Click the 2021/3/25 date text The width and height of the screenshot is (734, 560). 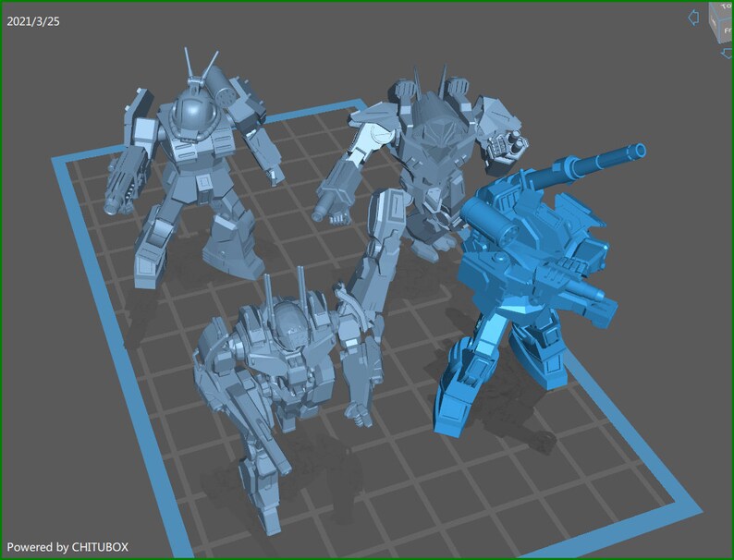(x=33, y=21)
